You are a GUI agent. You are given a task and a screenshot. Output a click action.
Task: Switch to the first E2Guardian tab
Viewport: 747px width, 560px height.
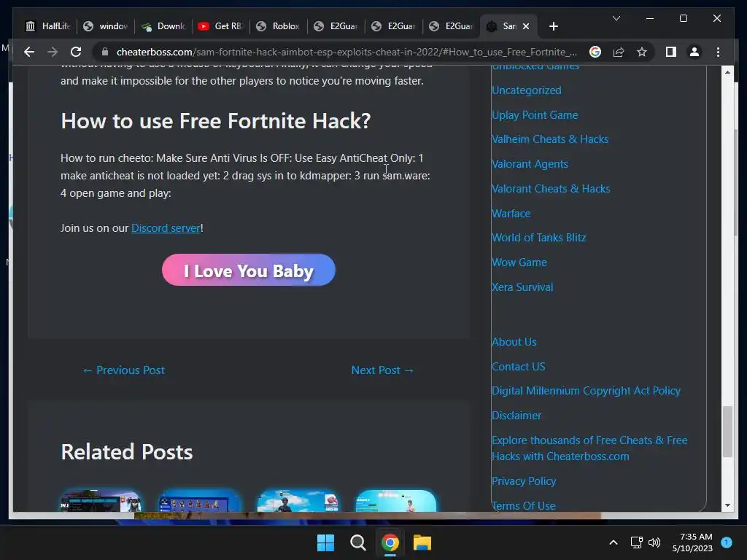[x=336, y=26]
